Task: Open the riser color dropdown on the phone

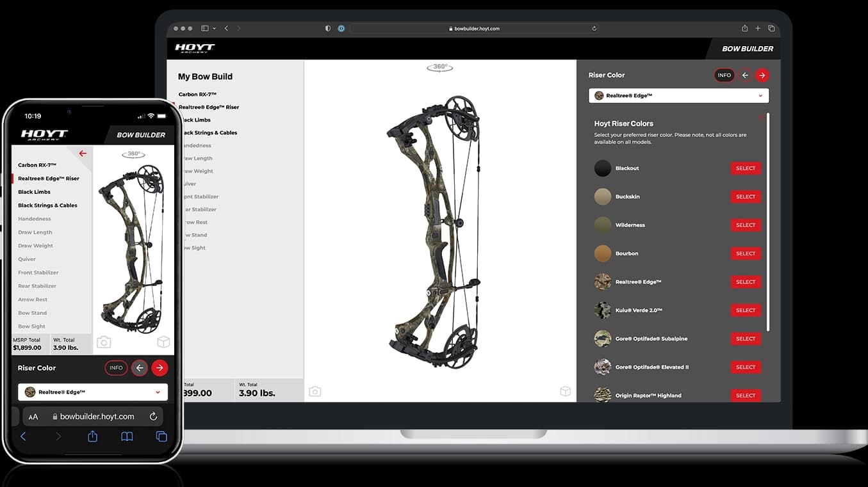Action: click(92, 392)
